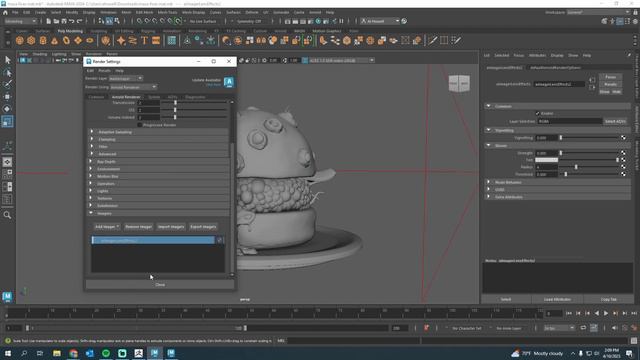
Task: Create a polygon cylinder from the shelf
Action: point(43,40)
